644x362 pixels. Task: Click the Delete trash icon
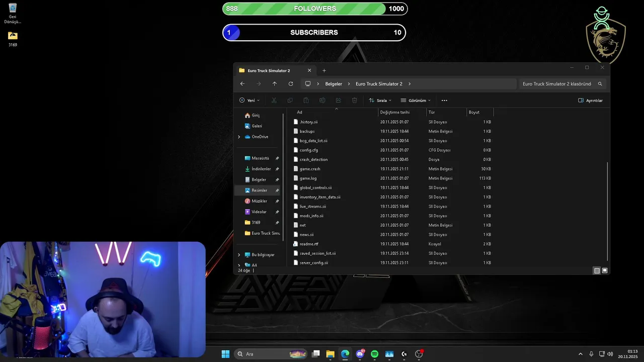pos(354,101)
